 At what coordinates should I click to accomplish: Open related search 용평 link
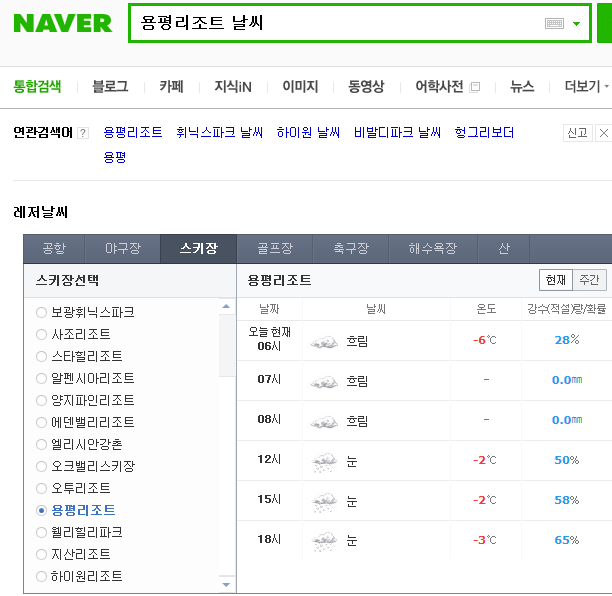[115, 157]
